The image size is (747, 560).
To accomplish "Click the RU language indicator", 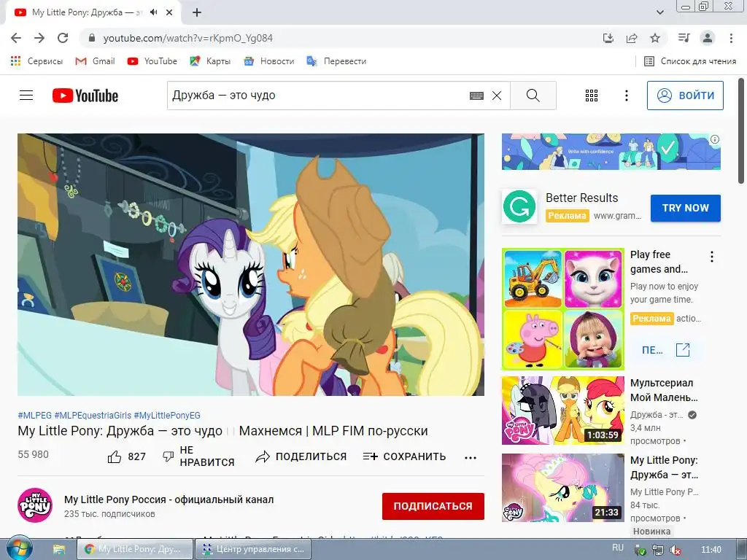I will [x=618, y=548].
